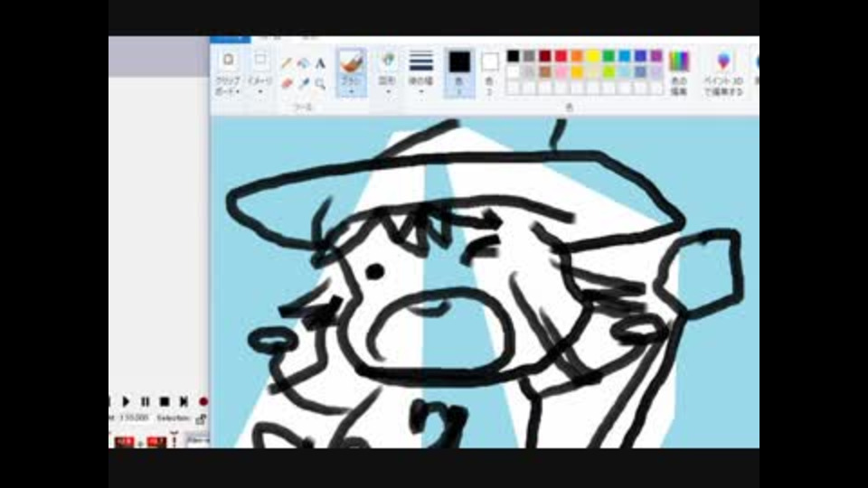The image size is (868, 488).
Task: Pick the white swatch in second row
Action: pos(514,72)
